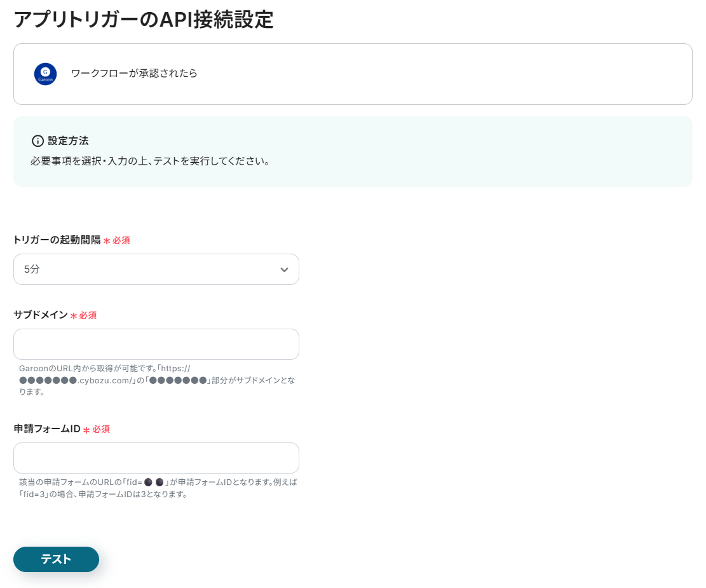Screen dimensions: 706x588
Task: Click the red asterisk next to トリガーの起動間隔
Action: coord(107,241)
